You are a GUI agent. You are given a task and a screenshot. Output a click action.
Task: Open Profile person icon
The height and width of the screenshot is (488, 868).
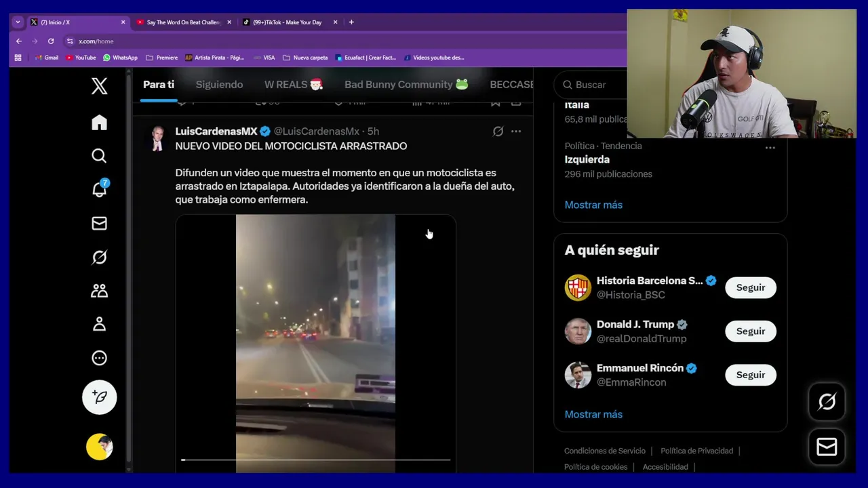99,324
